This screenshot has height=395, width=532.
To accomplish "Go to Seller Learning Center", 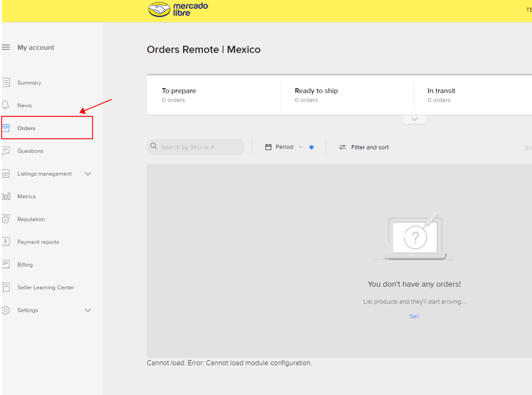I will [x=46, y=288].
